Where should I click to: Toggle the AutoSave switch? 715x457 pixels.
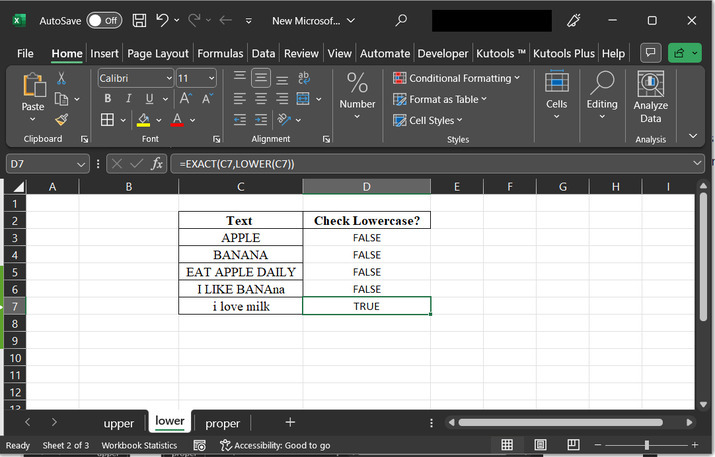click(x=104, y=20)
